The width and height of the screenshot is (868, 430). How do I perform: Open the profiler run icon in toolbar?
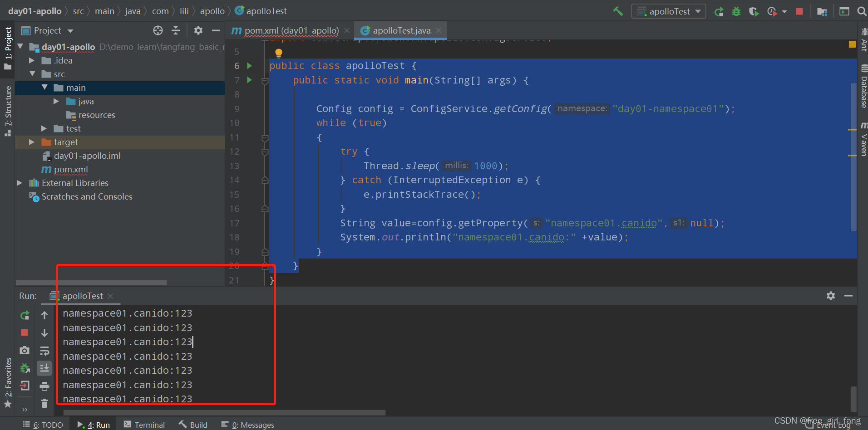tap(772, 11)
